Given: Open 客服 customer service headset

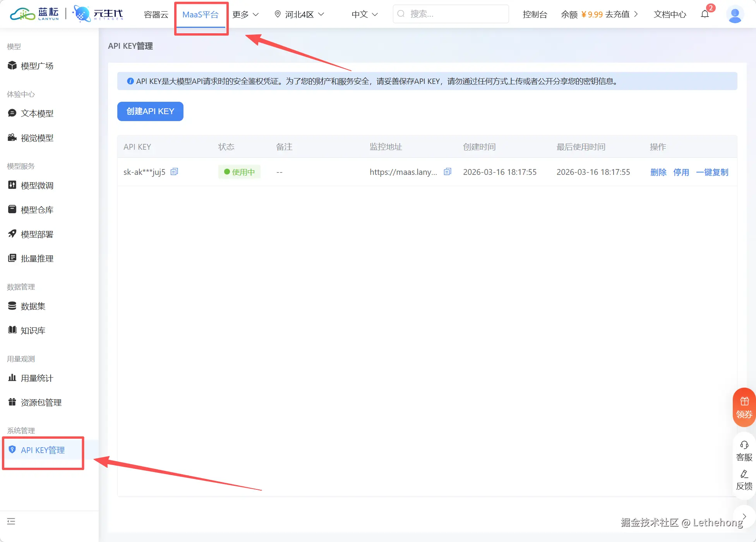Looking at the screenshot, I should (744, 451).
